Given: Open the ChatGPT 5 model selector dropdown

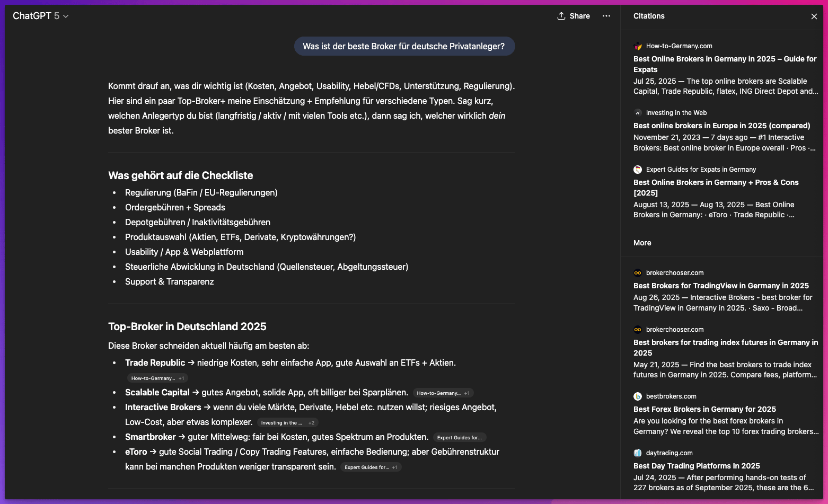Looking at the screenshot, I should 41,16.
